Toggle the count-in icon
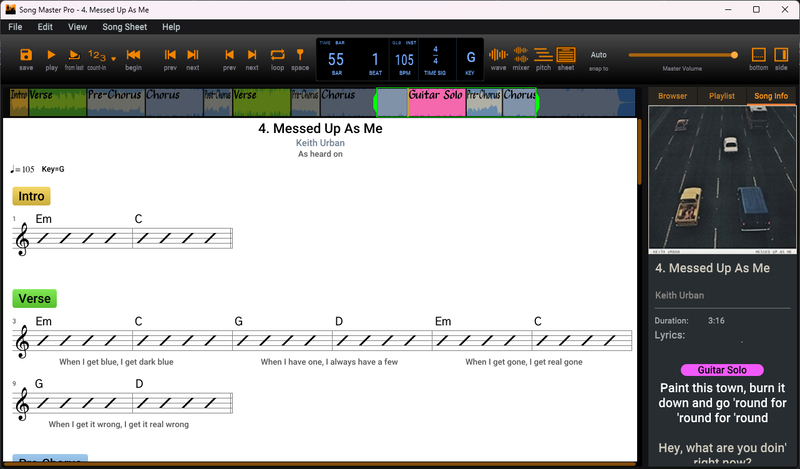The width and height of the screenshot is (800, 469). pos(96,55)
